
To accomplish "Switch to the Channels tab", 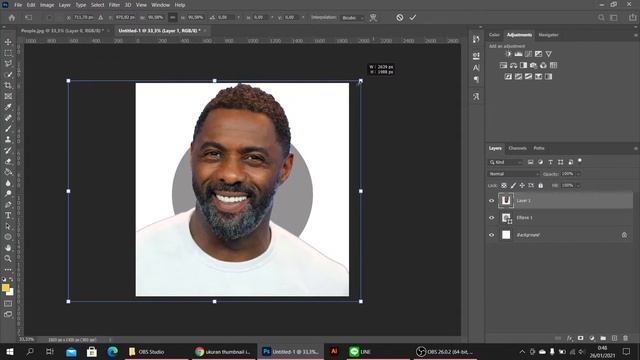I will click(x=518, y=148).
